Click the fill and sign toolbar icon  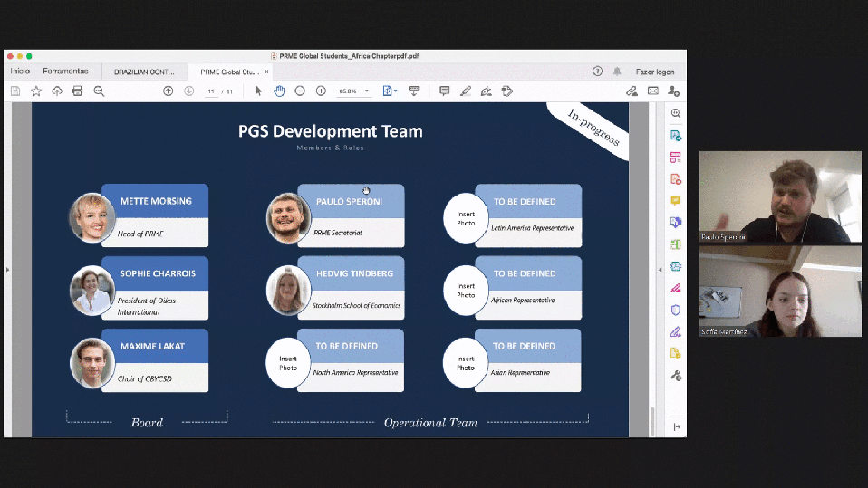click(x=632, y=91)
